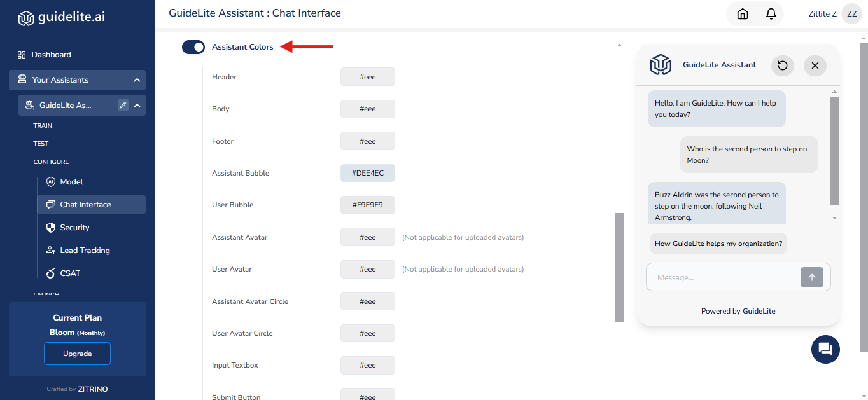This screenshot has height=400, width=868.
Task: Click the 'Who is the second person' message
Action: tap(749, 155)
